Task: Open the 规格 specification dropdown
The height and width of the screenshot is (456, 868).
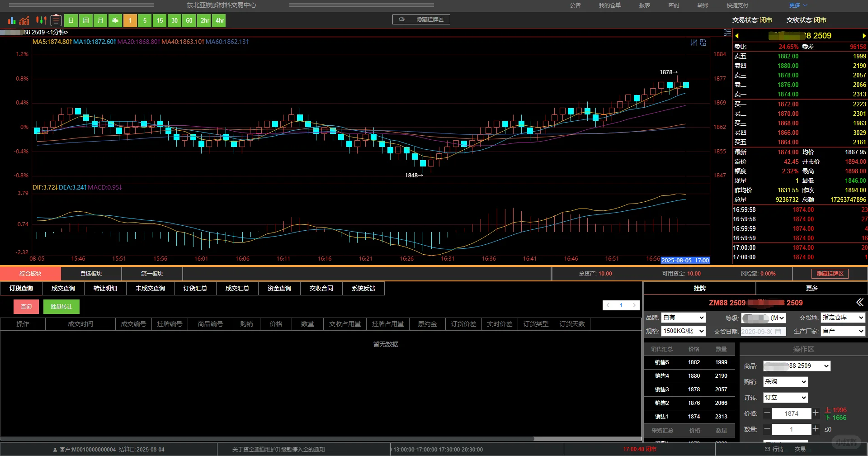Action: pyautogui.click(x=683, y=331)
